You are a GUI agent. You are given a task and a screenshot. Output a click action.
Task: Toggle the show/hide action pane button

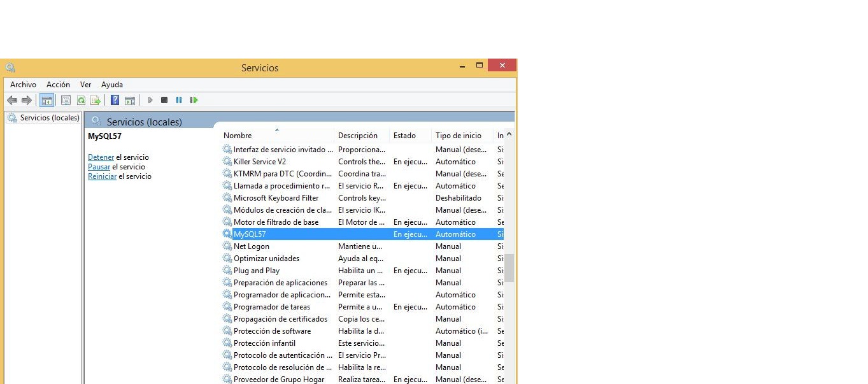[130, 100]
